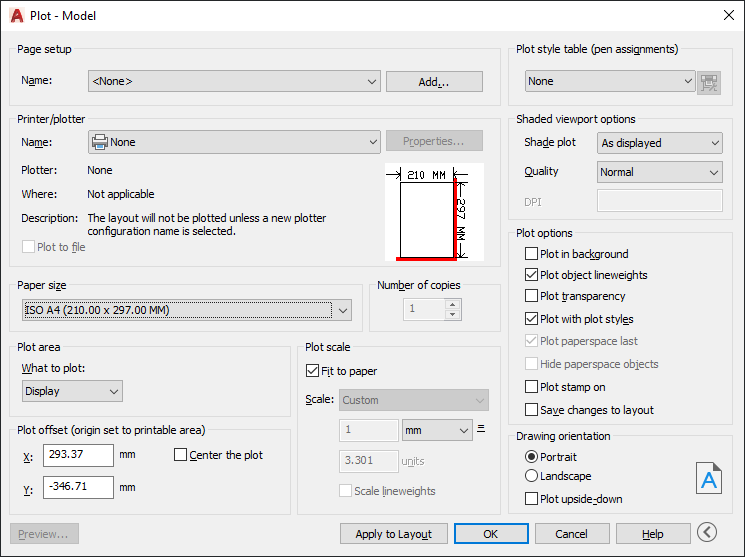Click the plot style table editor icon
745x557 pixels.
pyautogui.click(x=709, y=82)
